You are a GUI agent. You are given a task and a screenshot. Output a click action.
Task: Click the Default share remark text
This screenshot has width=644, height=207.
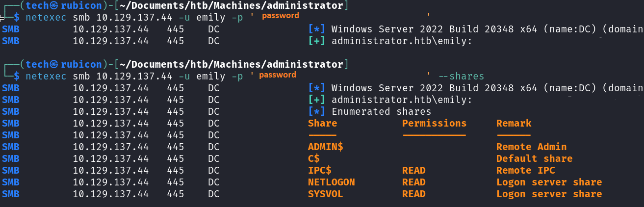click(x=534, y=158)
